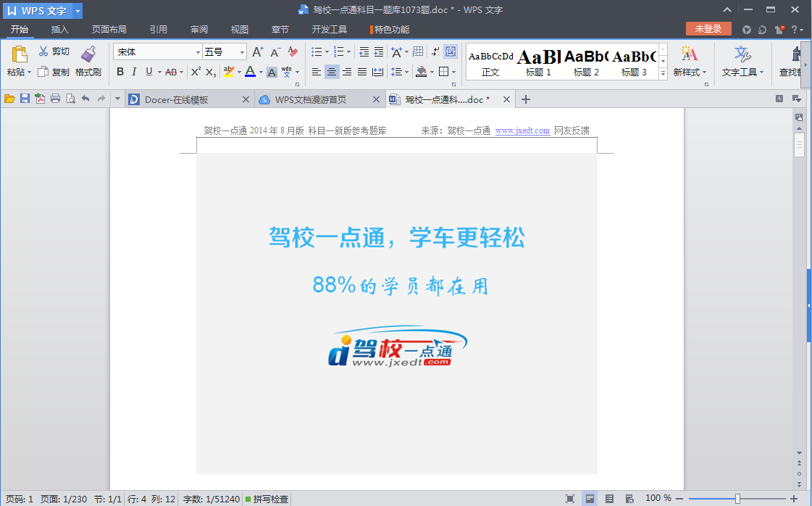Open the www.jxedt.com header link
The width and height of the screenshot is (812, 506).
pos(522,130)
